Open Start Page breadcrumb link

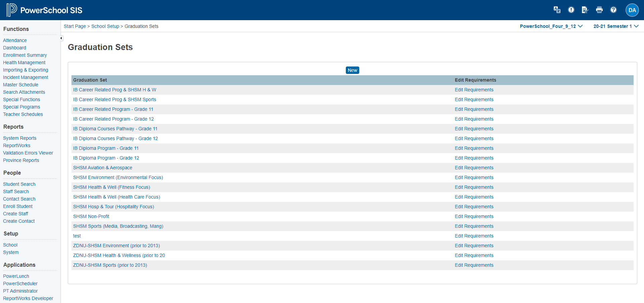(x=75, y=26)
